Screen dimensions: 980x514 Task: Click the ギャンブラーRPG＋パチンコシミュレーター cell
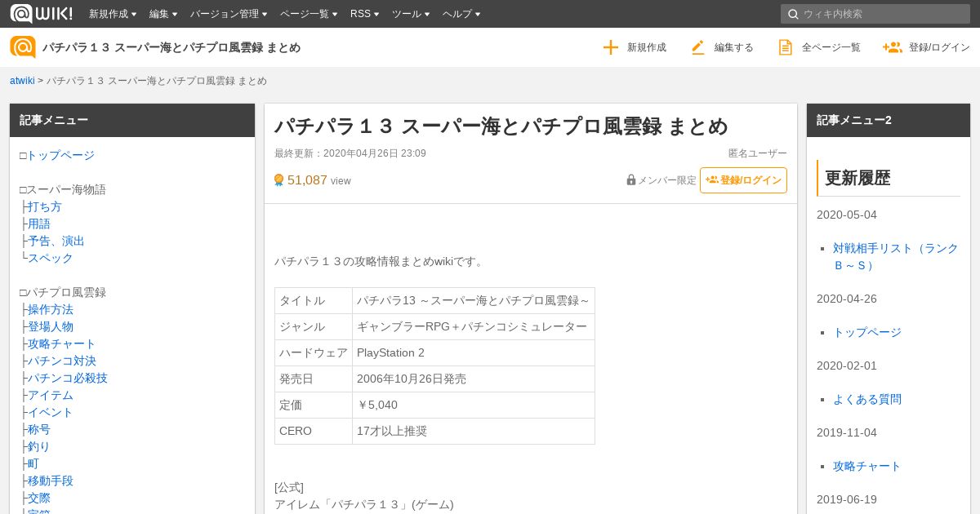click(474, 326)
